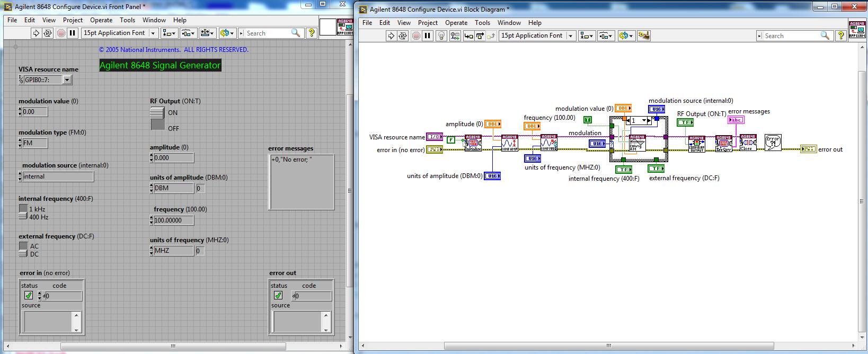Viewport: 868px width, 354px height.
Task: Open Block Diagram Align Objects dropdown
Action: tap(587, 36)
